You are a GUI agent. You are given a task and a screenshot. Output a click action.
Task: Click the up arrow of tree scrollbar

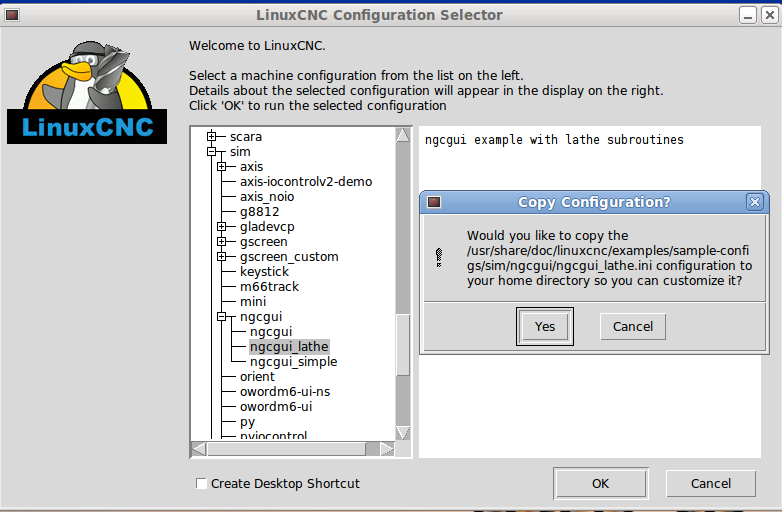[402, 135]
